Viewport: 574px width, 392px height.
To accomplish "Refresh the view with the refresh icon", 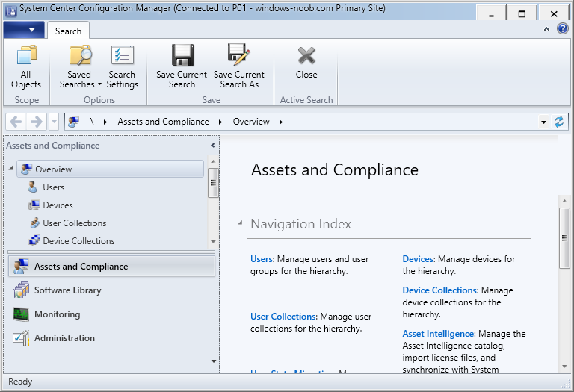I will [559, 122].
